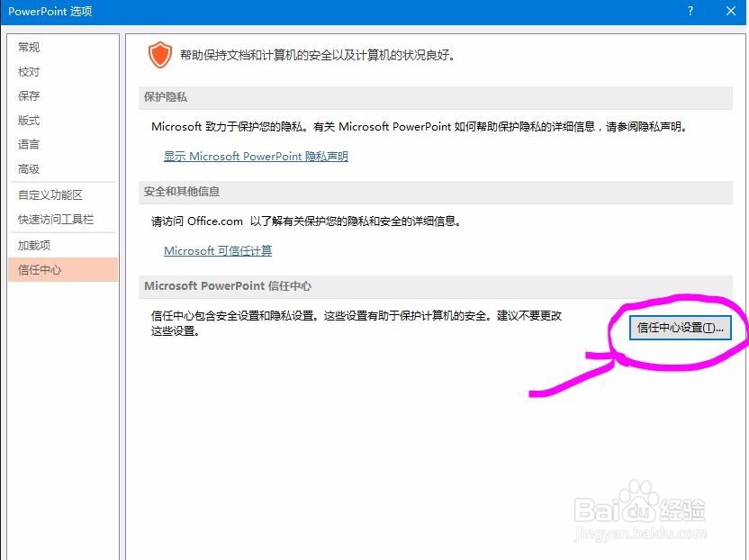
Task: Click the 安全和其他信息 section header
Action: [435, 192]
